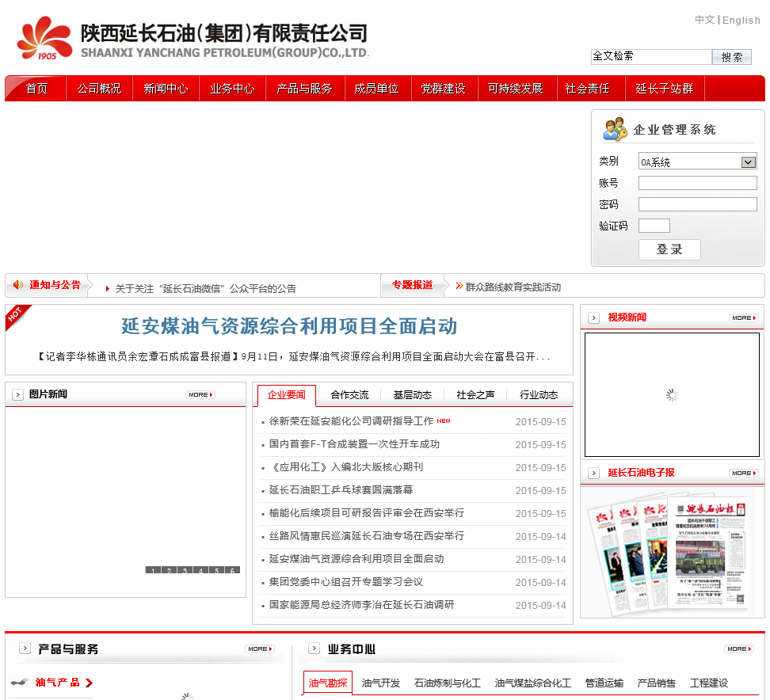Open the 延长石油报 newspaper thumbnail

click(669, 554)
